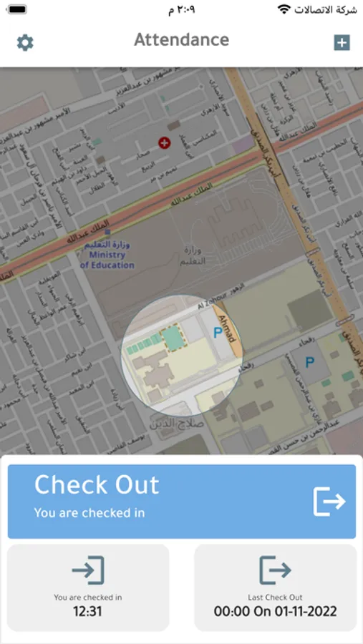Screen dimensions: 363x644
Task: Click the Last Check Out arrow icon
Action: 275,570
